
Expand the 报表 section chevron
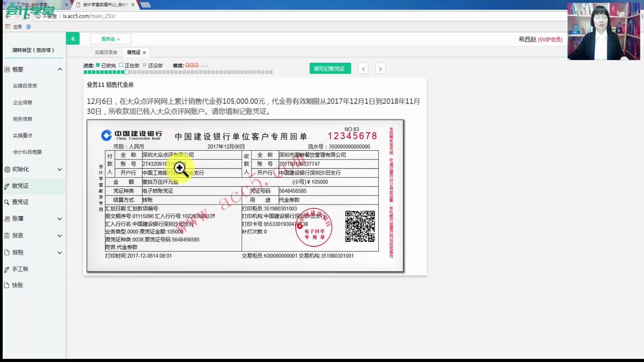click(x=60, y=236)
